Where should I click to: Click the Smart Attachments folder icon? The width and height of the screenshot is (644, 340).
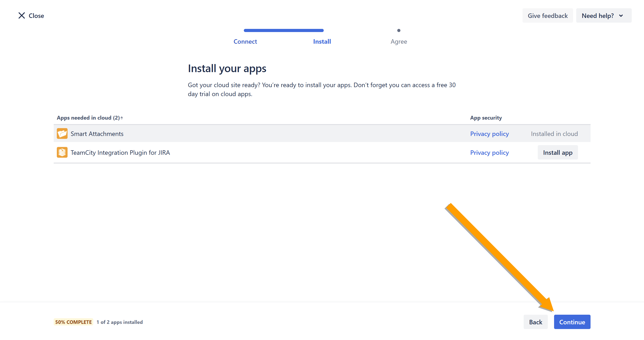[x=62, y=133]
